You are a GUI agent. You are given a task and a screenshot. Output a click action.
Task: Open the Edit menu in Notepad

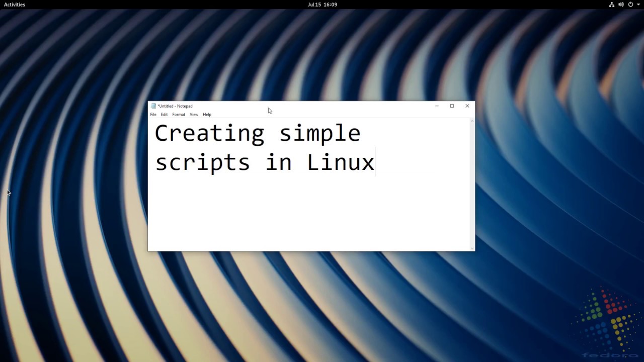pyautogui.click(x=164, y=115)
